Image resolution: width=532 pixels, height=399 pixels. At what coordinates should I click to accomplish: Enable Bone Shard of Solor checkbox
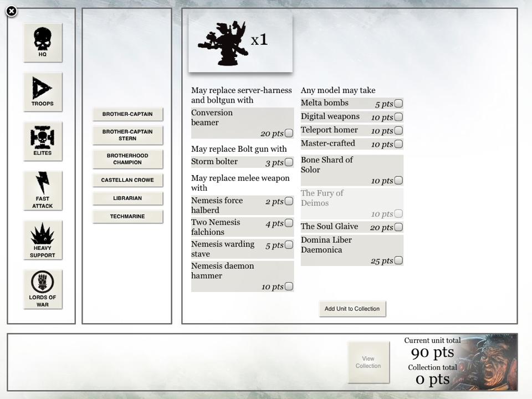(x=398, y=180)
